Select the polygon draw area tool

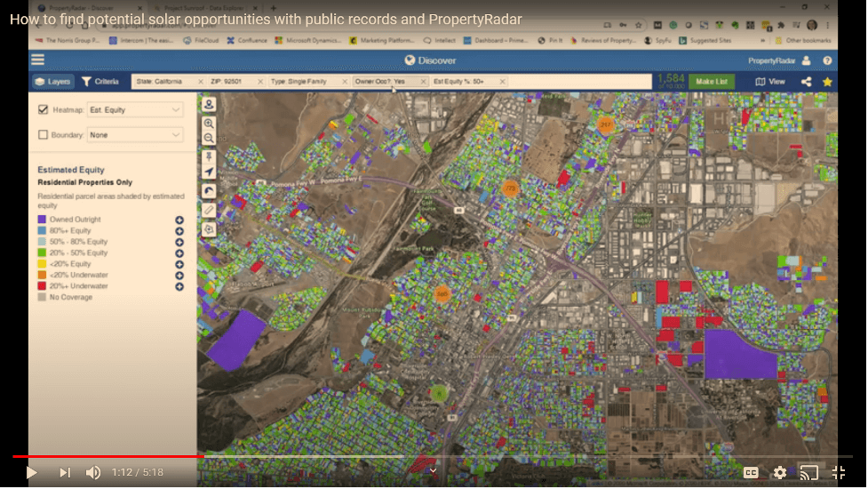click(209, 228)
